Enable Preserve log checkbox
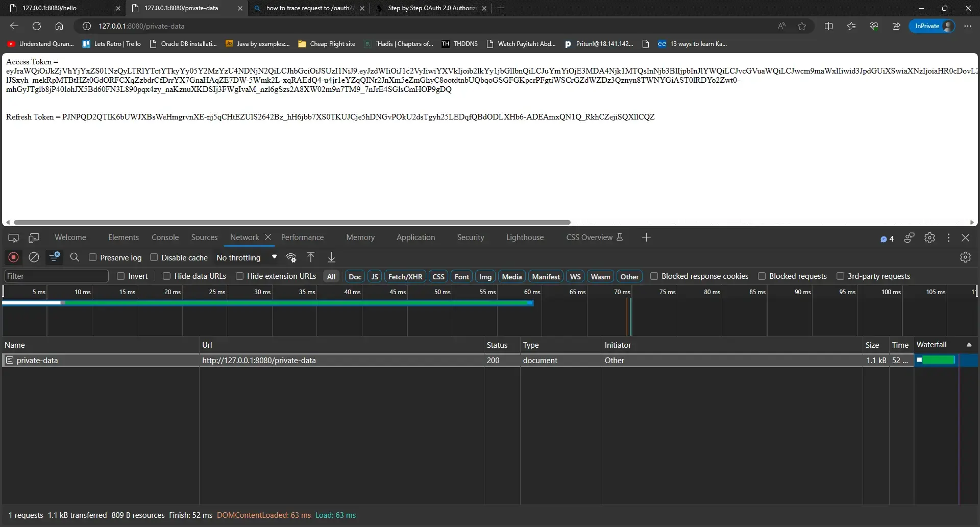This screenshot has width=980, height=527. [92, 257]
